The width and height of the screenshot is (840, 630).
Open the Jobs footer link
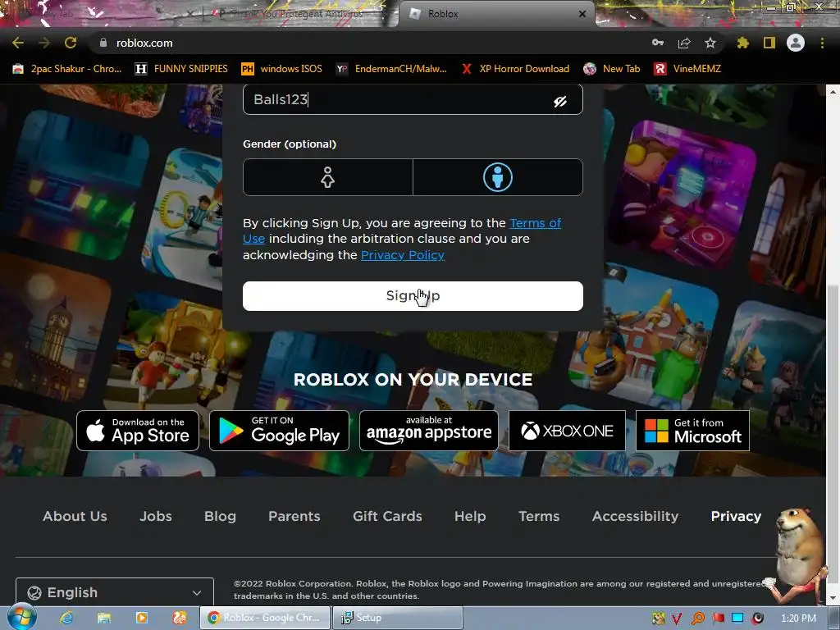pyautogui.click(x=156, y=517)
